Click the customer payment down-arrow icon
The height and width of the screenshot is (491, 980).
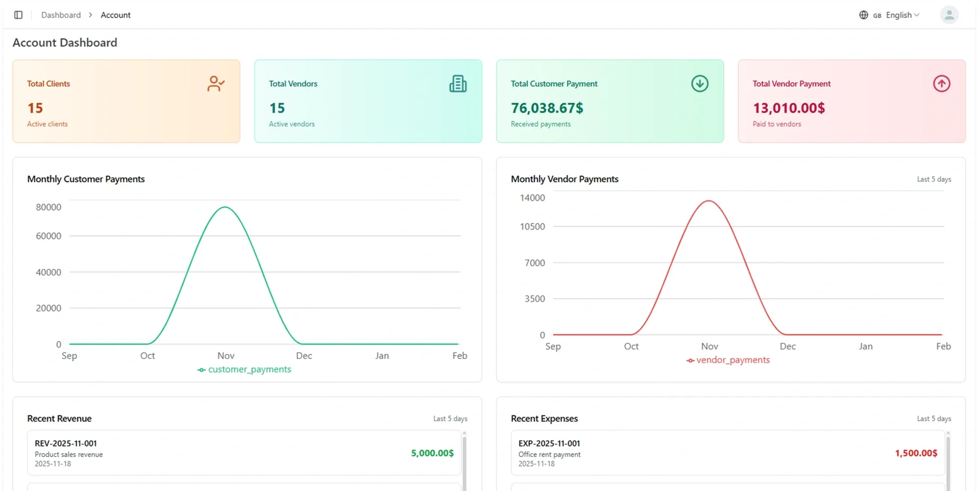[x=700, y=83]
